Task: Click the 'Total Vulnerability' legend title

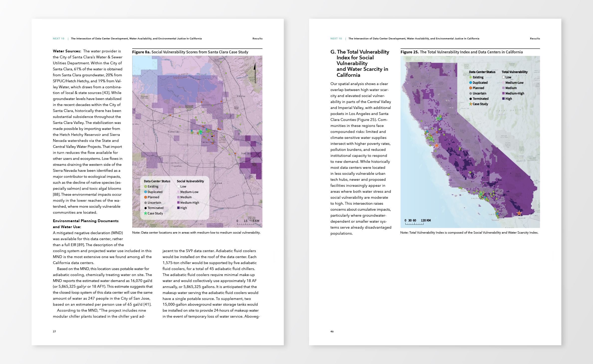Action: [515, 72]
